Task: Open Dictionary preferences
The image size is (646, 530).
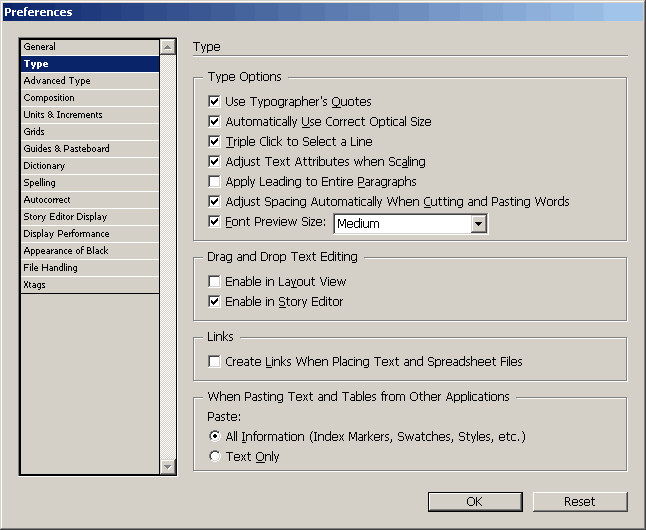Action: (x=90, y=166)
